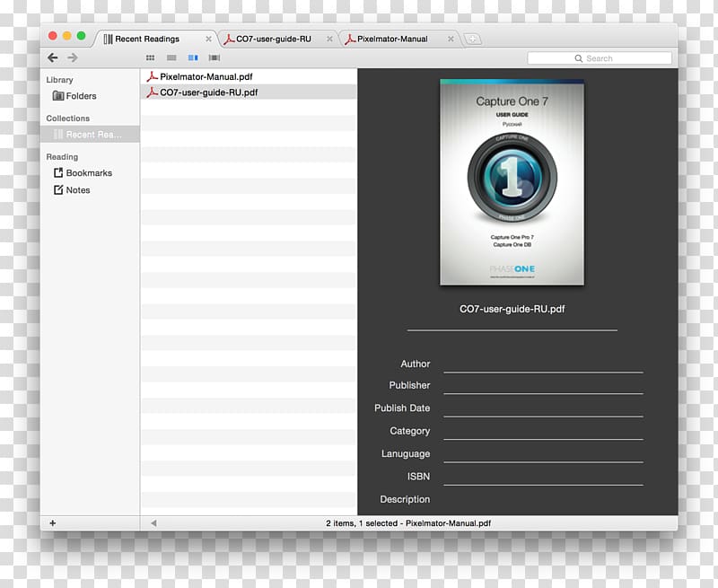Image resolution: width=718 pixels, height=588 pixels.
Task: Click the Search field
Action: point(600,58)
